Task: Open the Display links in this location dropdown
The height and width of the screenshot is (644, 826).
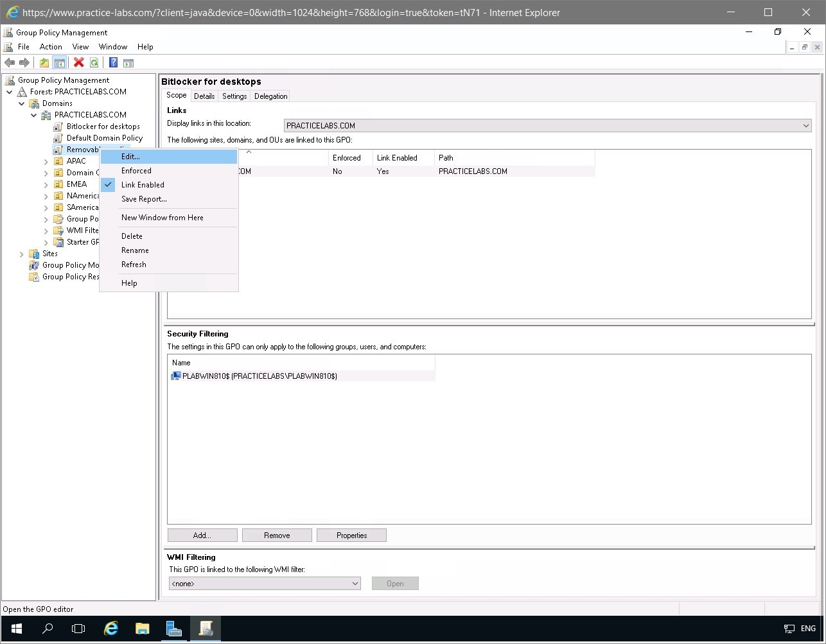Action: coord(806,125)
